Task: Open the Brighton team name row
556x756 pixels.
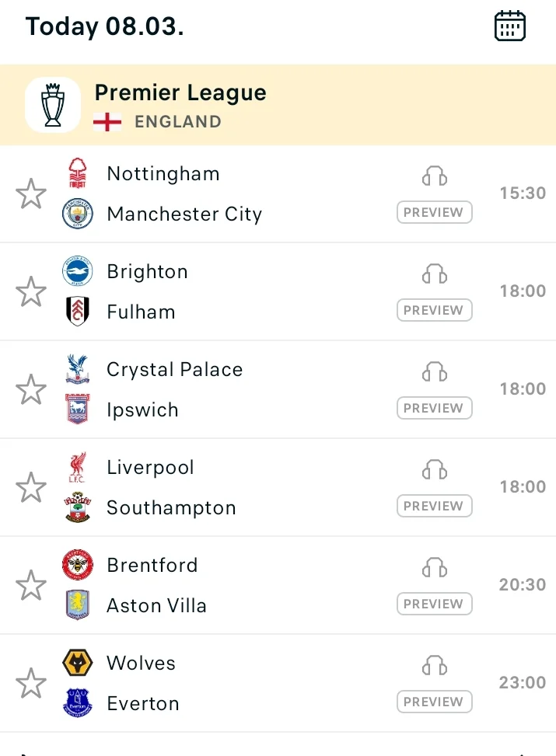Action: point(147,271)
